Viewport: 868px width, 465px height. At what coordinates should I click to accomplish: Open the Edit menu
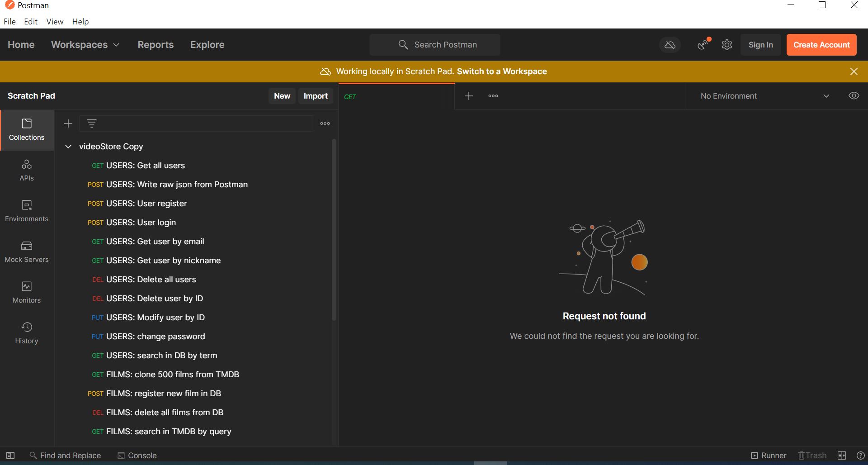pyautogui.click(x=31, y=21)
